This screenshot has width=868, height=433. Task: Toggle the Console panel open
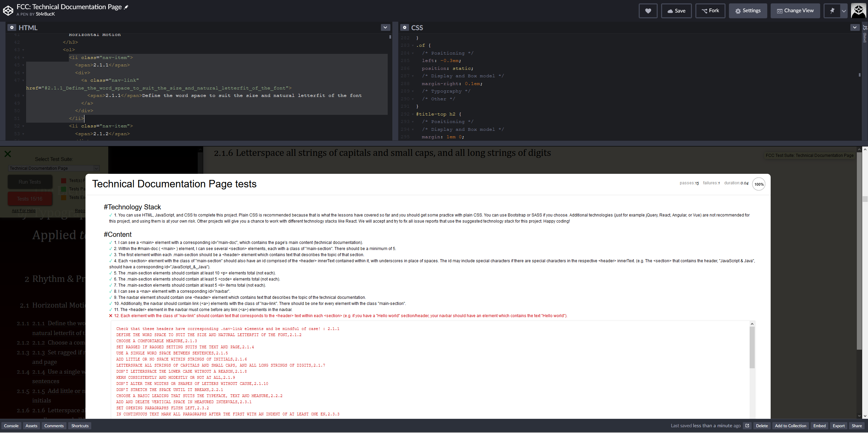tap(11, 426)
